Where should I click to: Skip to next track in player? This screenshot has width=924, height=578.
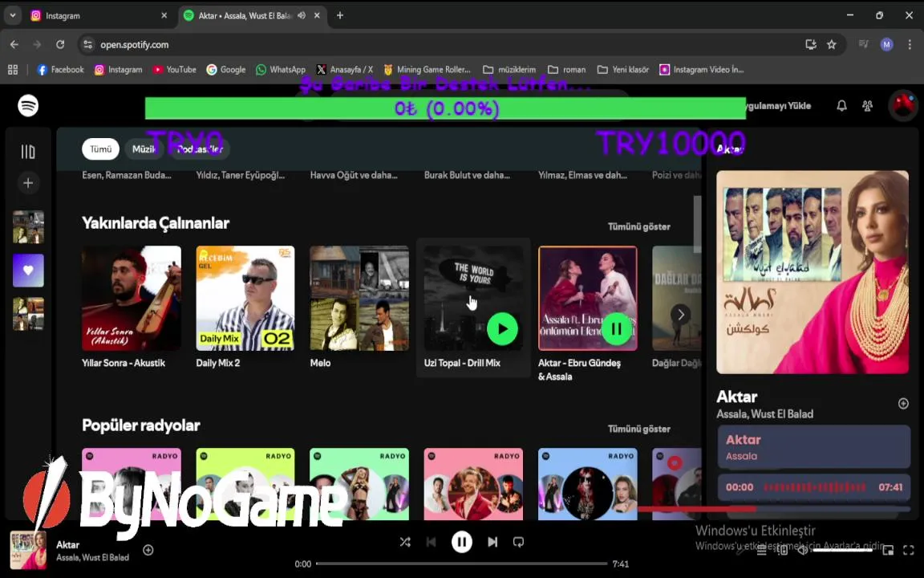click(492, 541)
